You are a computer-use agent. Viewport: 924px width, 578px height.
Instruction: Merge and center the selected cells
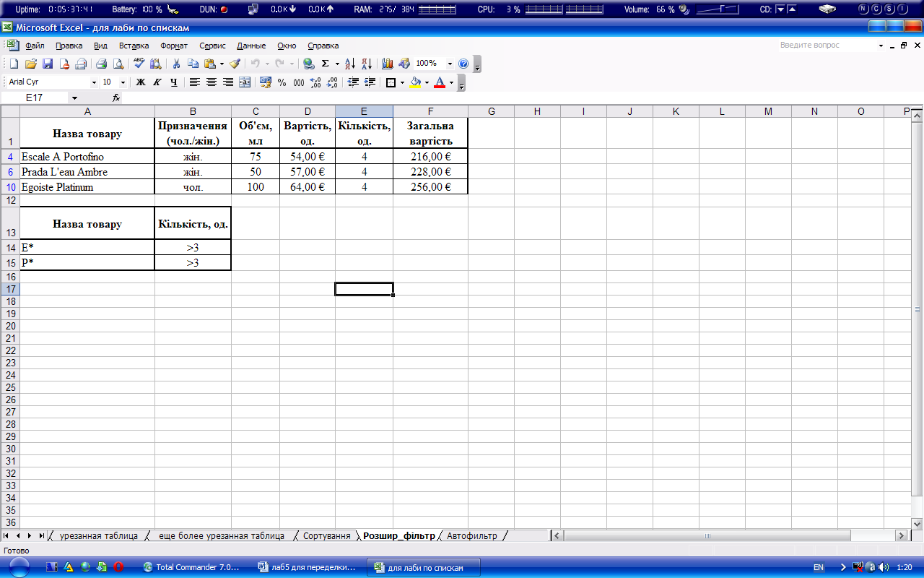tap(245, 82)
